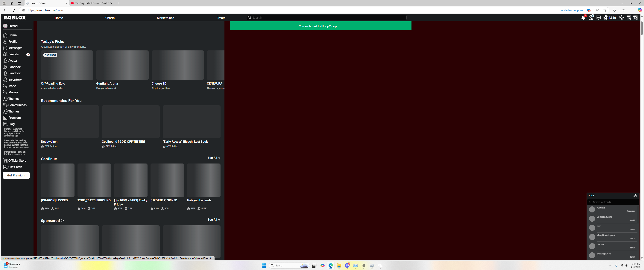644x270 pixels.
Task: Close the Home - Roblox tab
Action: 66,3
